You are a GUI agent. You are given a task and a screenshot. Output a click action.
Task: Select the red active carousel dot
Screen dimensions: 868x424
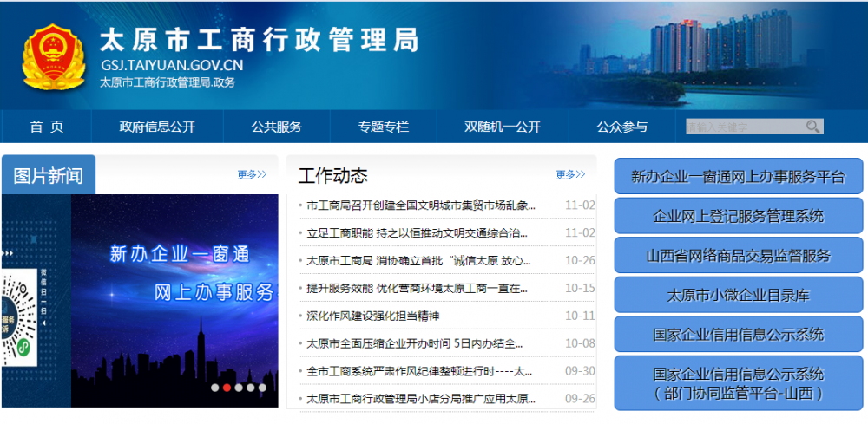point(227,388)
